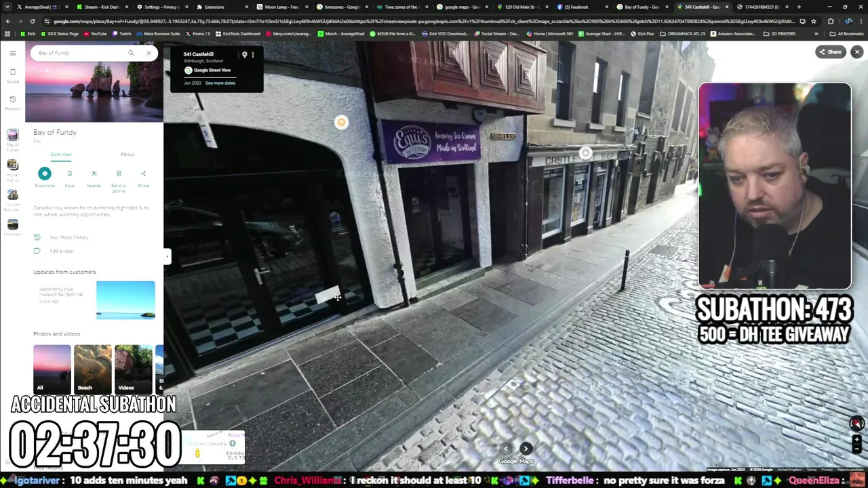This screenshot has height=488, width=868.
Task: Go back in the browser
Action: pos(7,21)
